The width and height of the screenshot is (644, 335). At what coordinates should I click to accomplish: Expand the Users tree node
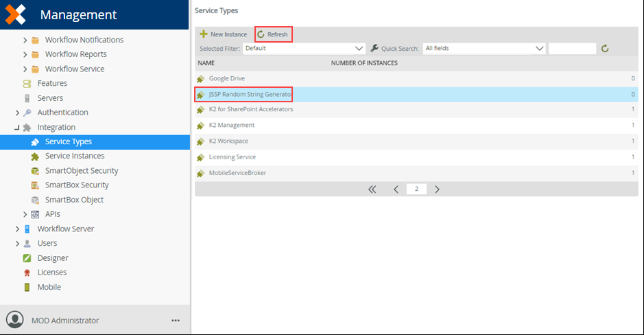(x=17, y=244)
